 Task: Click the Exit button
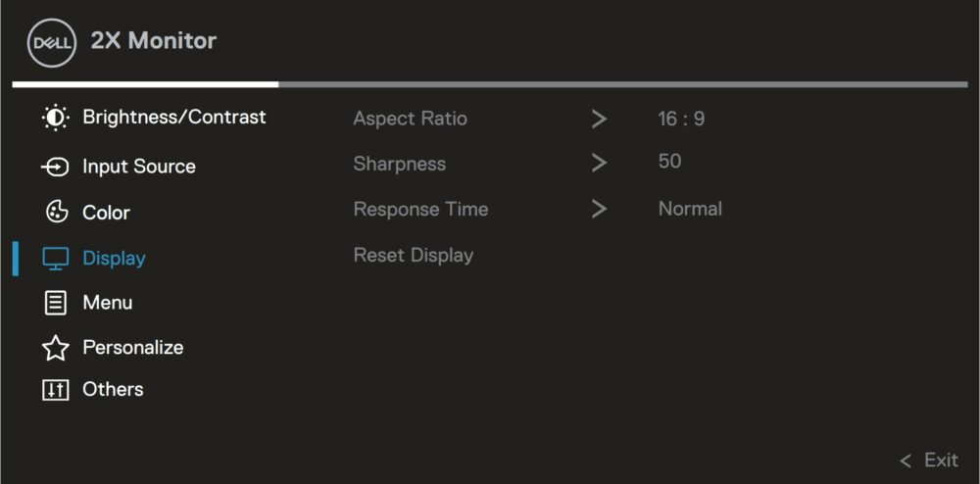pyautogui.click(x=929, y=460)
